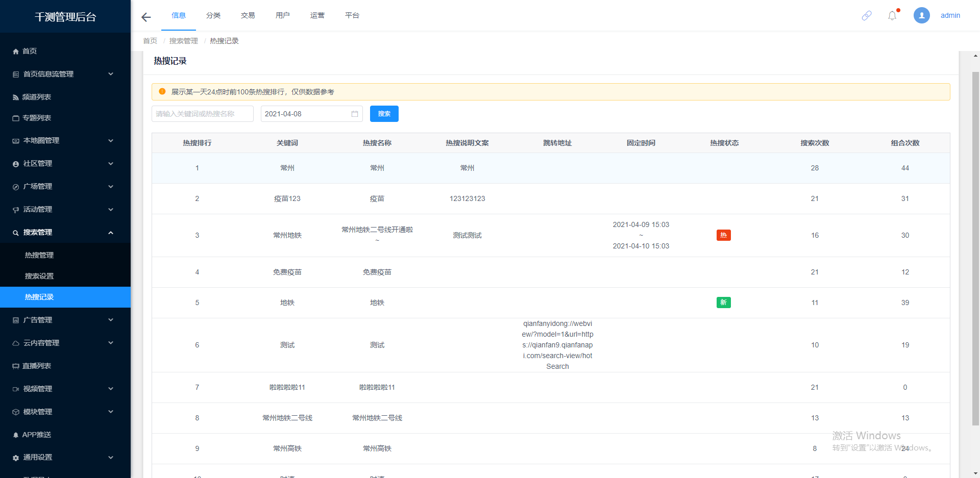Click the 活动管理 sidebar icon
This screenshot has width=980, height=478.
pyautogui.click(x=16, y=210)
